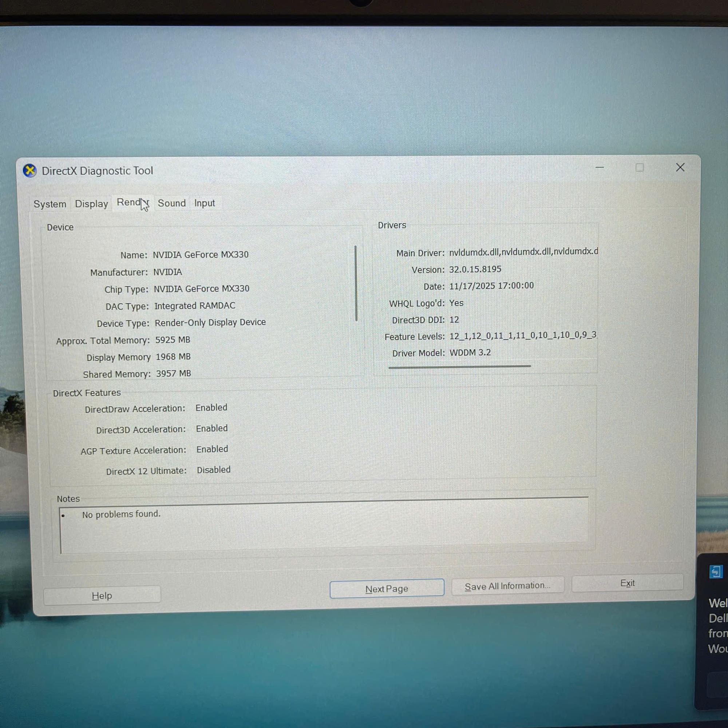Viewport: 728px width, 728px height.
Task: Click the 1968 MB display memory value
Action: [x=173, y=357]
